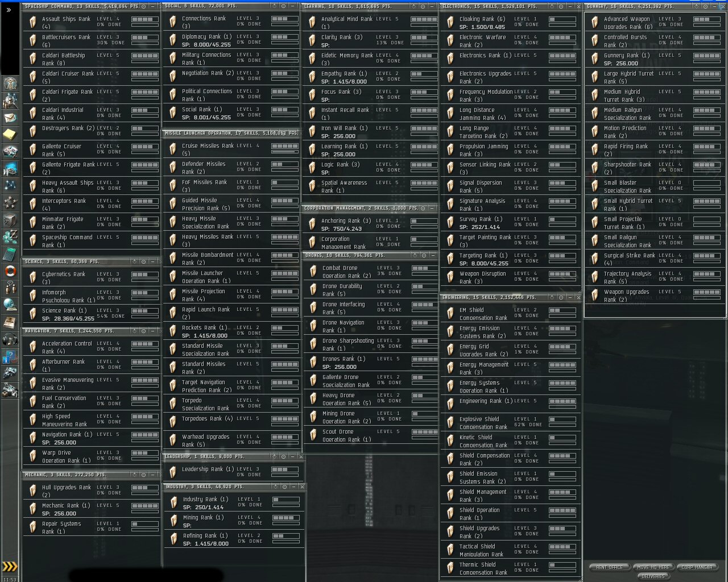This screenshot has height=582, width=728.
Task: Click the skill book icon beside Cruise Missiles
Action: [x=173, y=149]
